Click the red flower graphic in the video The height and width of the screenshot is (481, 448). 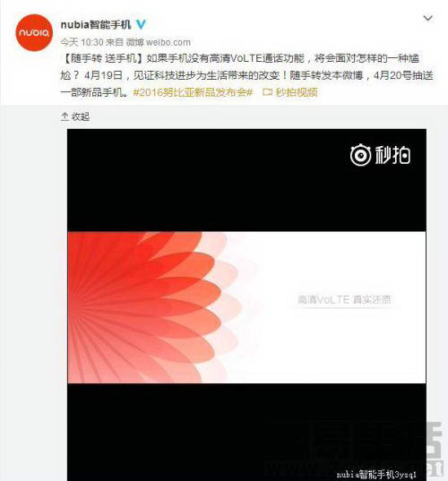click(x=153, y=307)
